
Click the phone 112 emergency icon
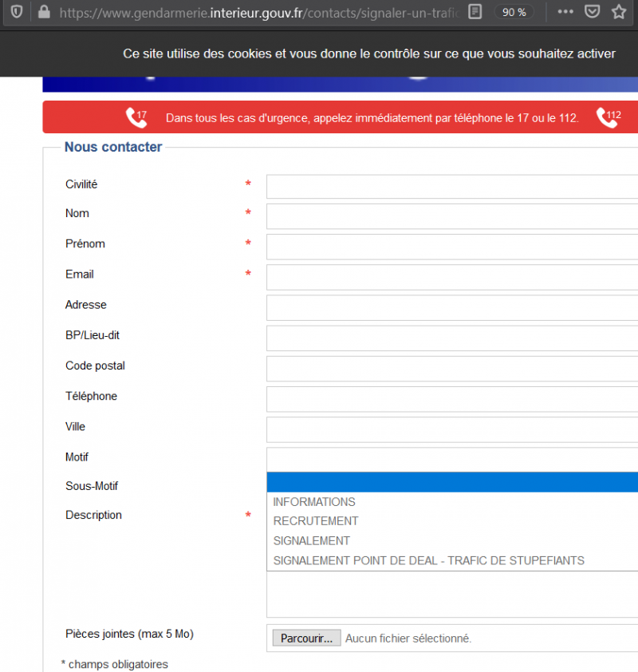pyautogui.click(x=608, y=118)
